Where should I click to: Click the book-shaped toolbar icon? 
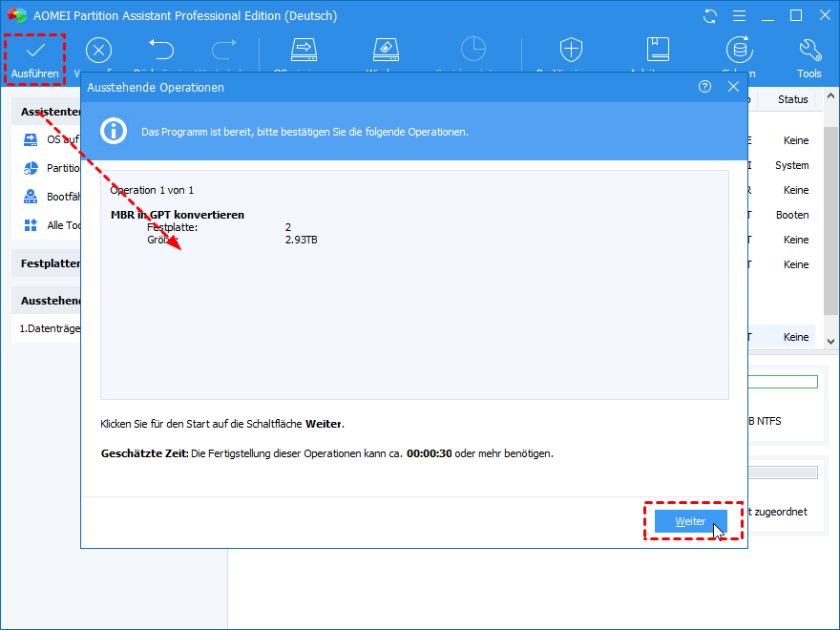point(658,50)
